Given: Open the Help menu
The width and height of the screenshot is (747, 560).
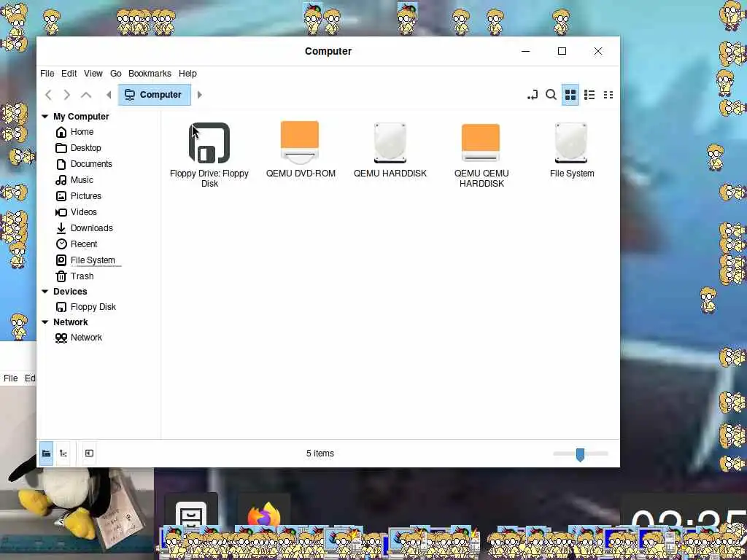Looking at the screenshot, I should pos(187,74).
